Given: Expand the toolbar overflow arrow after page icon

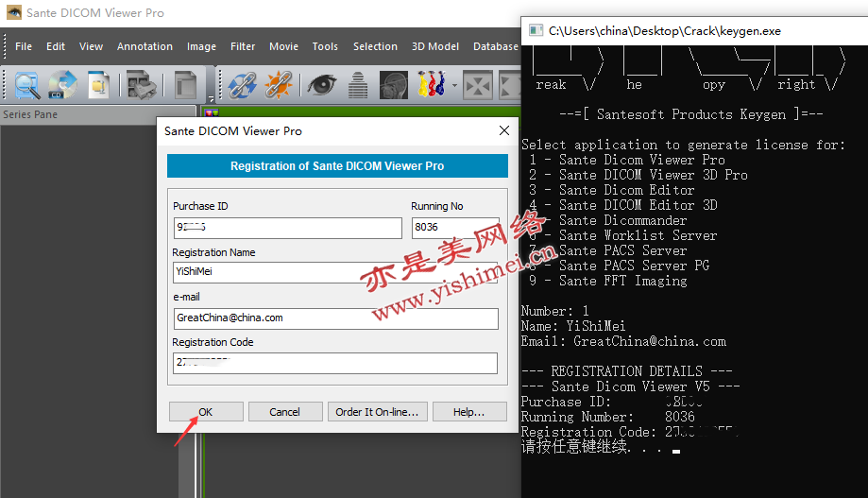Looking at the screenshot, I should pyautogui.click(x=211, y=99).
